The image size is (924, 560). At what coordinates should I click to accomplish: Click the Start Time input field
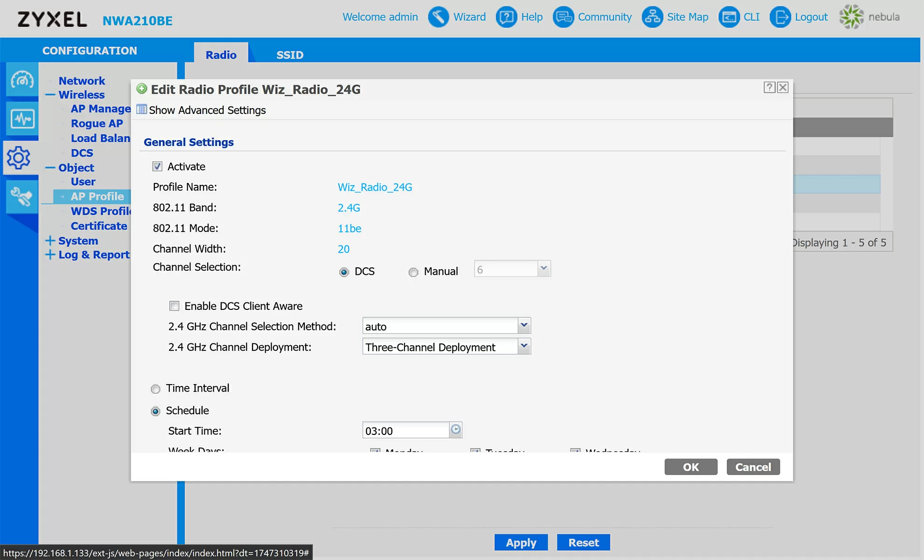click(406, 430)
